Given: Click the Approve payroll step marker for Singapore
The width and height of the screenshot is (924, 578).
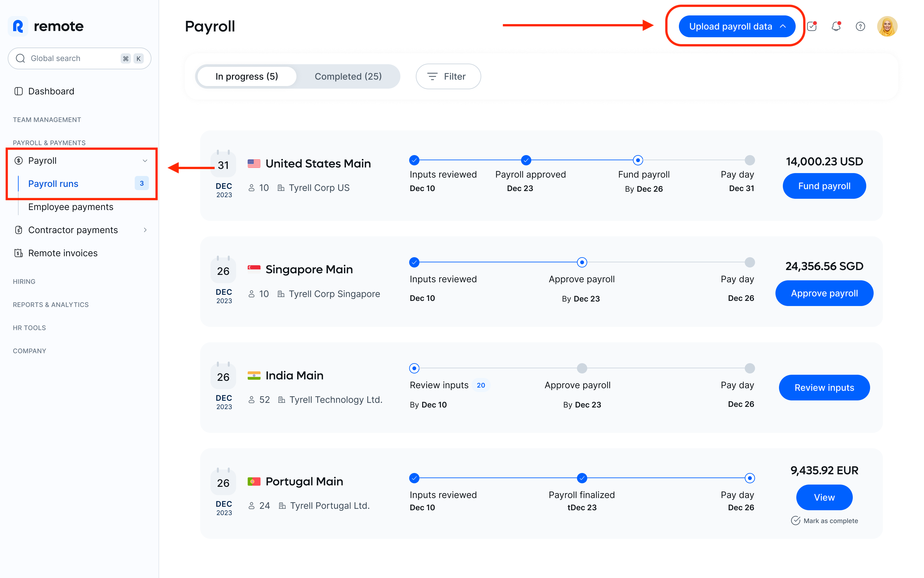Looking at the screenshot, I should coord(581,262).
